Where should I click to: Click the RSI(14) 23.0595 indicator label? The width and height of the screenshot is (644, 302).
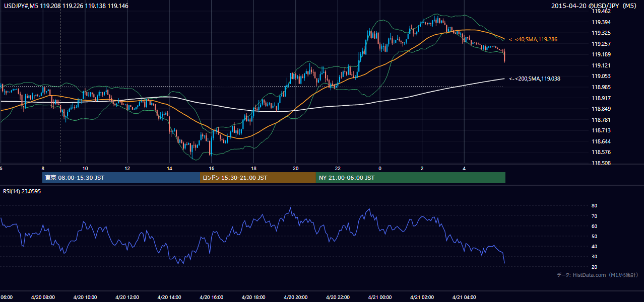[21, 191]
